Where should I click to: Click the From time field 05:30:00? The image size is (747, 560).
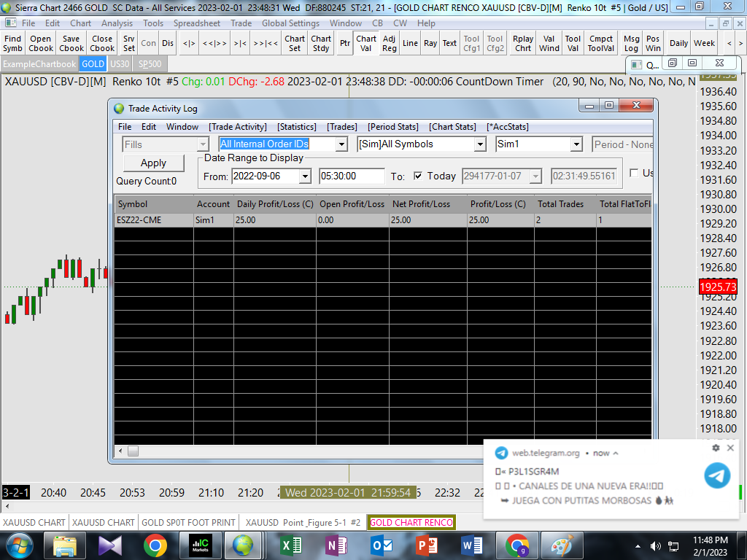click(352, 176)
